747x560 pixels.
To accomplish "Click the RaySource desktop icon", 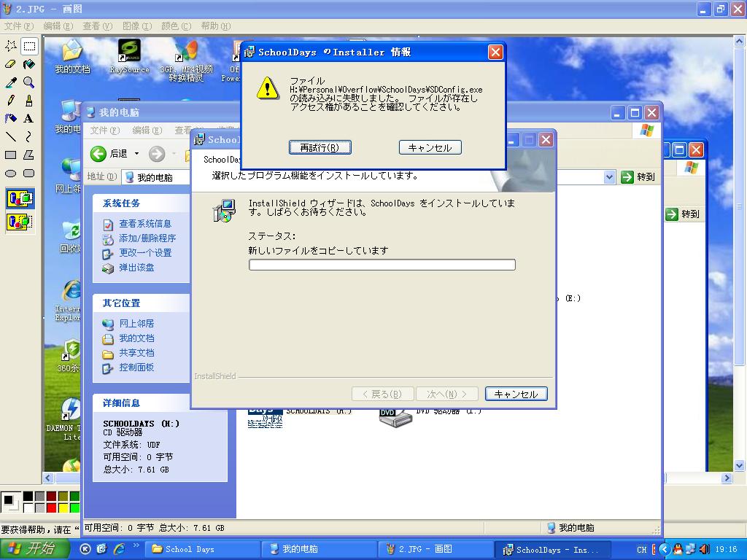I will click(x=129, y=57).
